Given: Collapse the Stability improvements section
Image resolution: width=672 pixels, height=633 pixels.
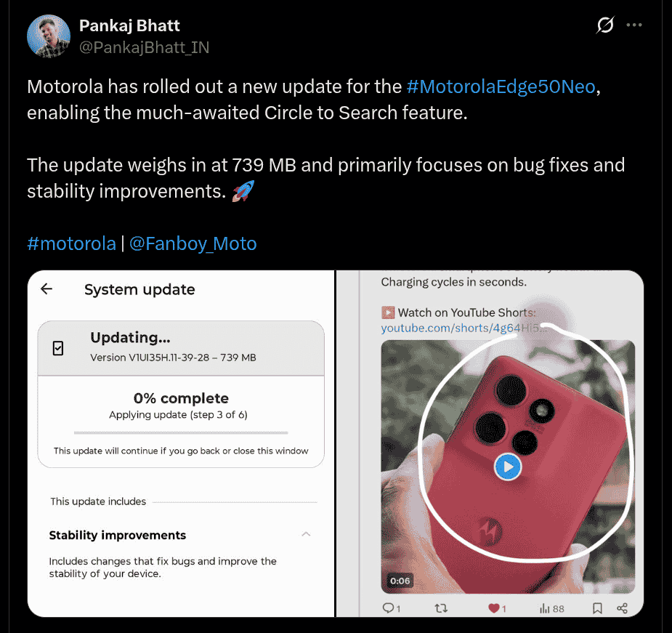Looking at the screenshot, I should click(306, 534).
